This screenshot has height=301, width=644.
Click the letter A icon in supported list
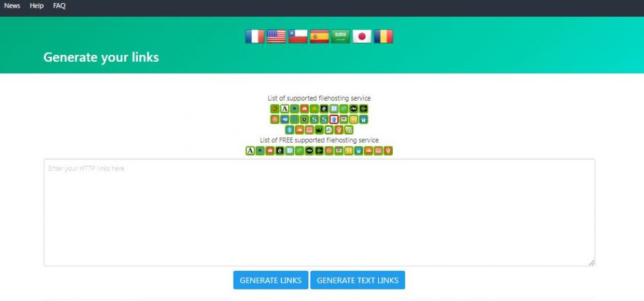click(285, 109)
